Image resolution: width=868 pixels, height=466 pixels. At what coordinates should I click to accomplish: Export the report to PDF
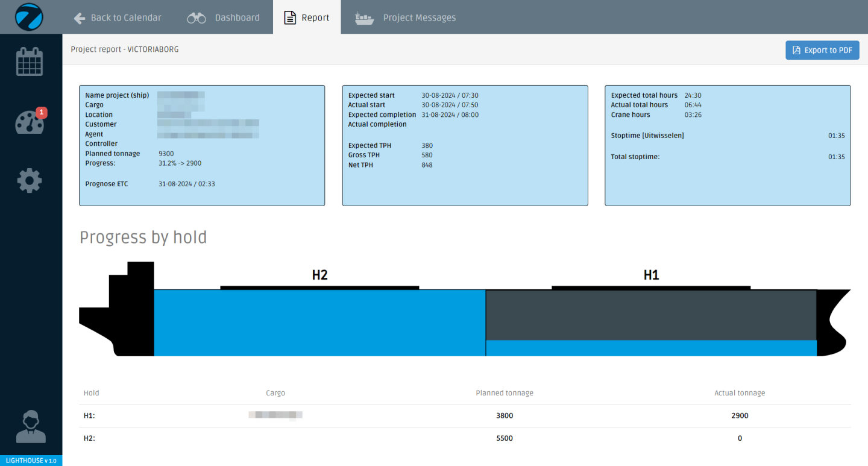tap(822, 50)
